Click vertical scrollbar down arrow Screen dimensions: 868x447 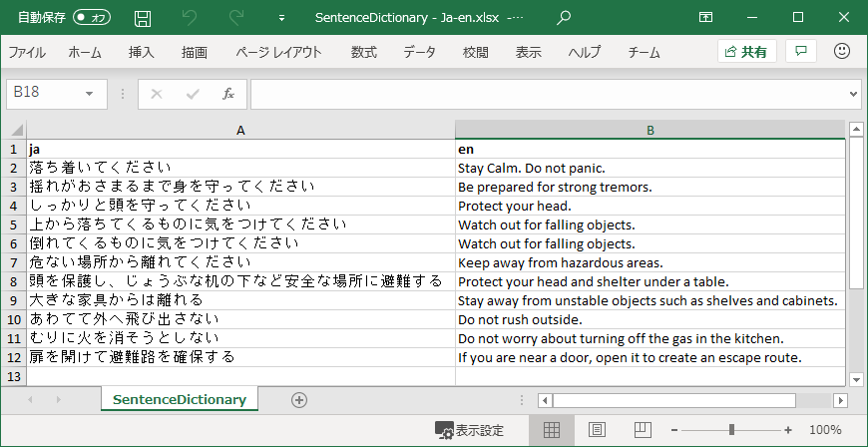[x=856, y=379]
